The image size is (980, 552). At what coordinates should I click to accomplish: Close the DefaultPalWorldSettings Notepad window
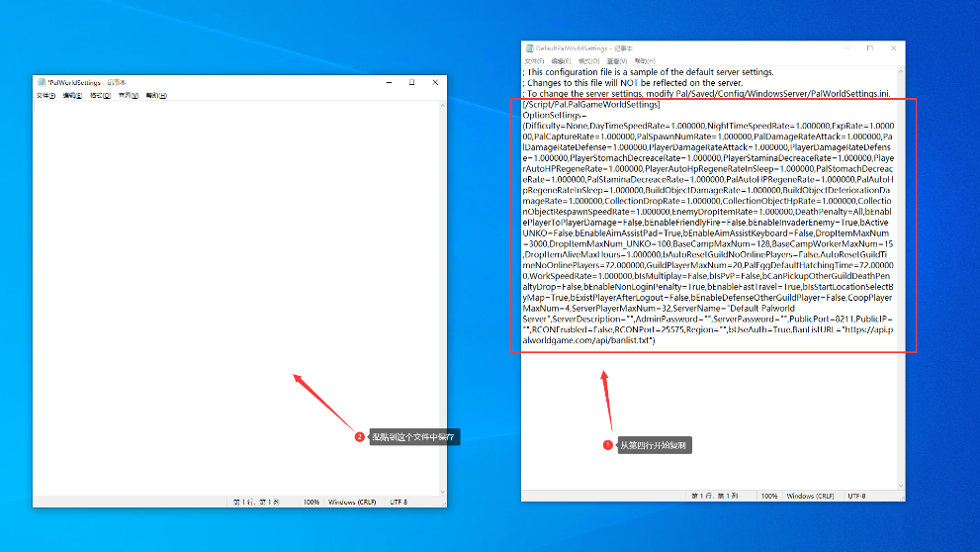point(893,48)
